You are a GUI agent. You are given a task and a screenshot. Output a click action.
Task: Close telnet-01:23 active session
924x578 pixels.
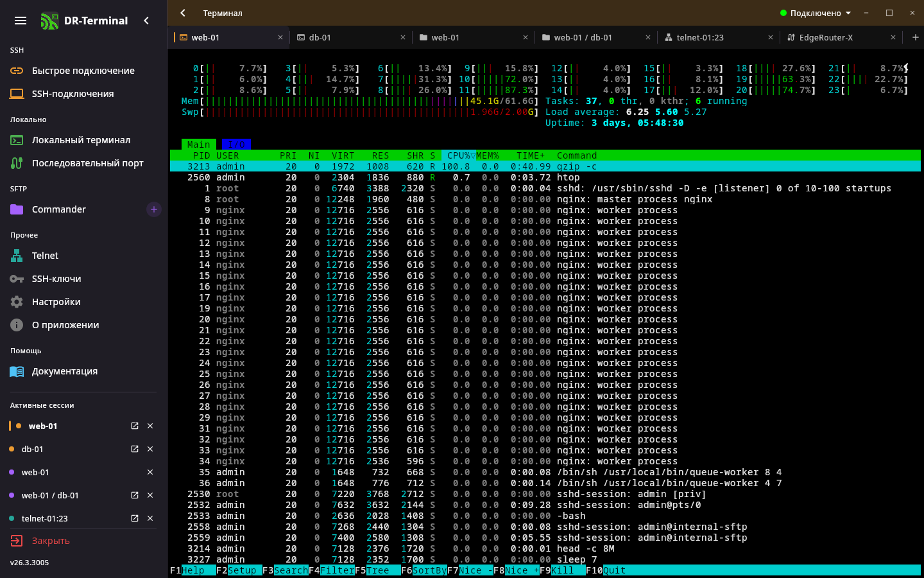(150, 518)
